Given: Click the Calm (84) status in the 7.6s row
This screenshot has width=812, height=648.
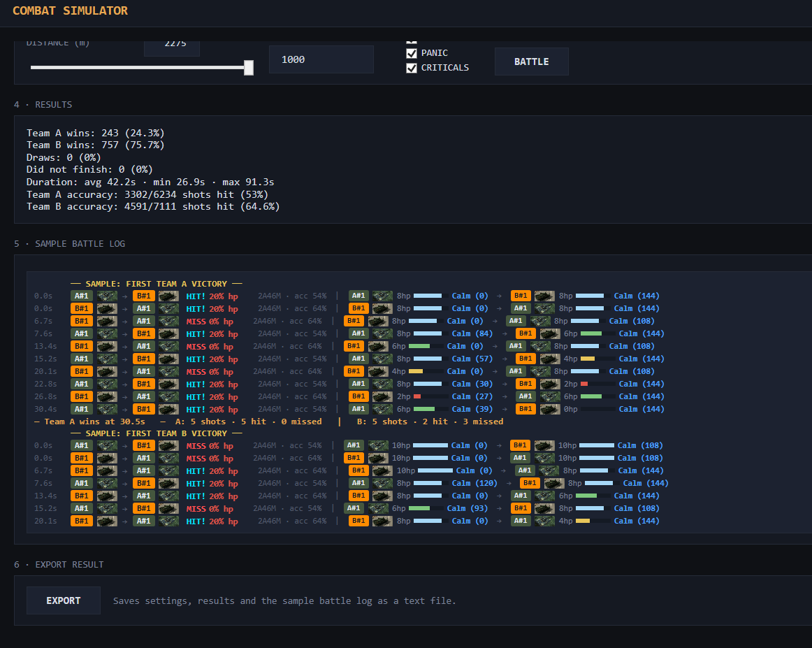Looking at the screenshot, I should click(472, 333).
